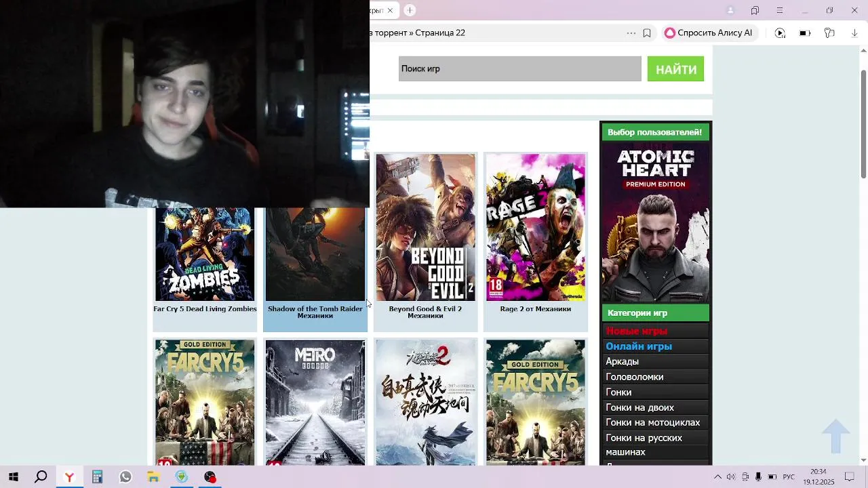Select the Аркады category

pos(623,362)
